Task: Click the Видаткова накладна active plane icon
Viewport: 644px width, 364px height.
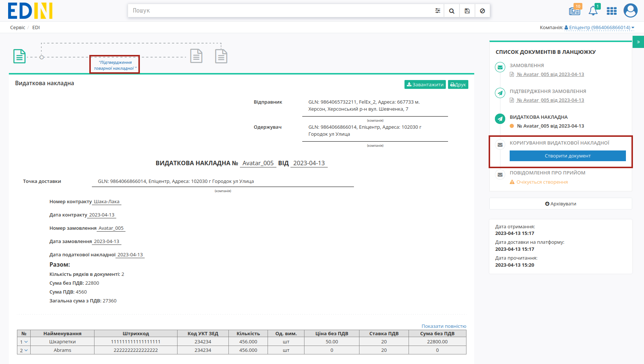Action: coord(500,119)
